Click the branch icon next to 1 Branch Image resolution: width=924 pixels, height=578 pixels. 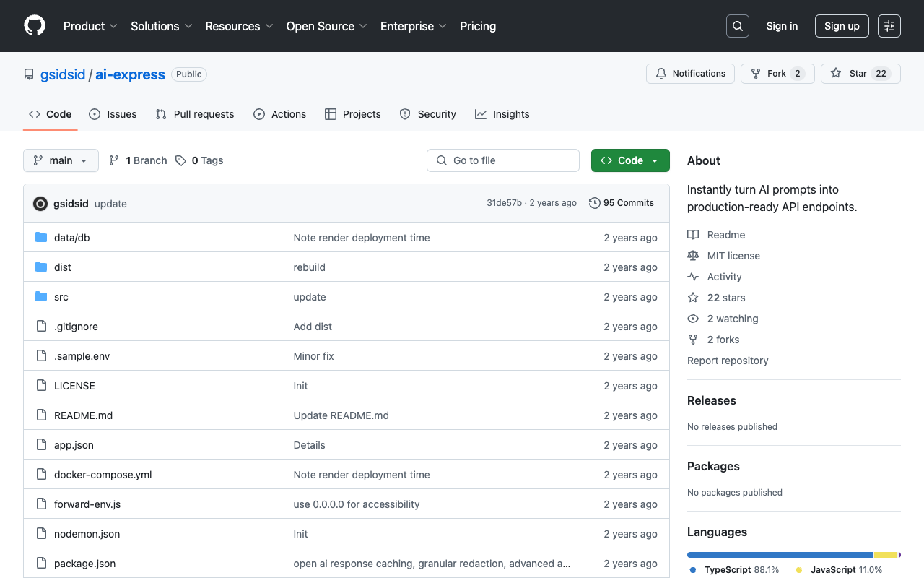(x=114, y=160)
